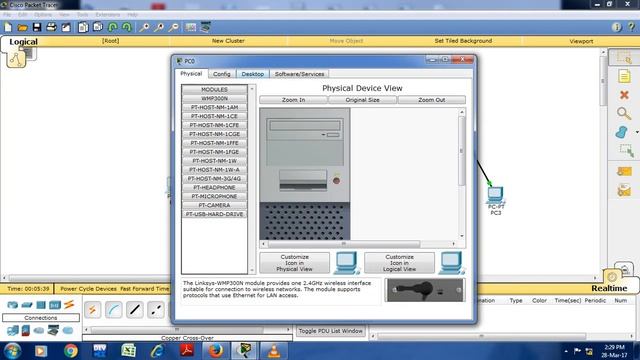The image size is (640, 360).
Task: Open the Software/Services tab
Action: tap(299, 74)
